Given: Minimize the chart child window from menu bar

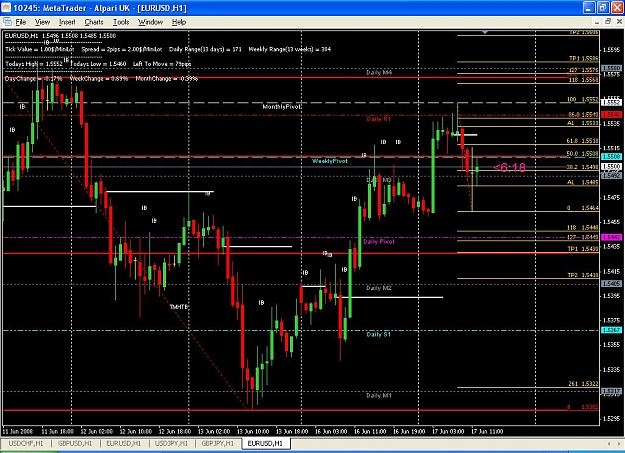Looking at the screenshot, I should click(597, 22).
